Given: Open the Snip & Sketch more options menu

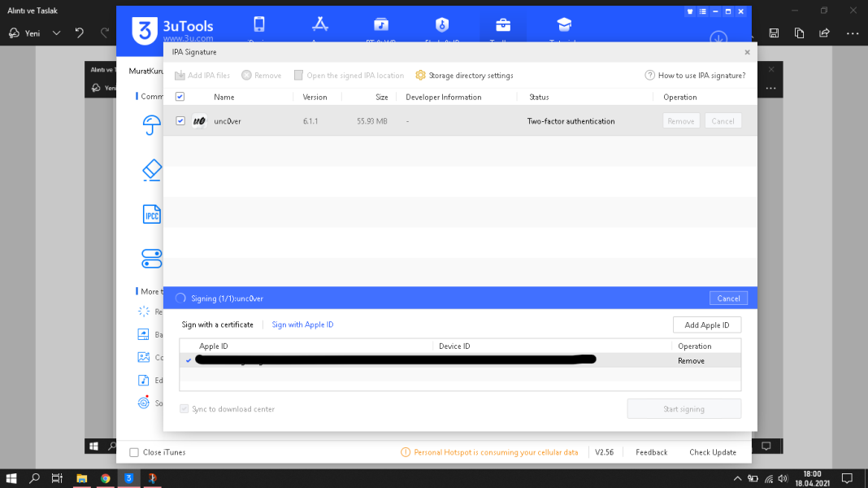Looking at the screenshot, I should click(852, 33).
